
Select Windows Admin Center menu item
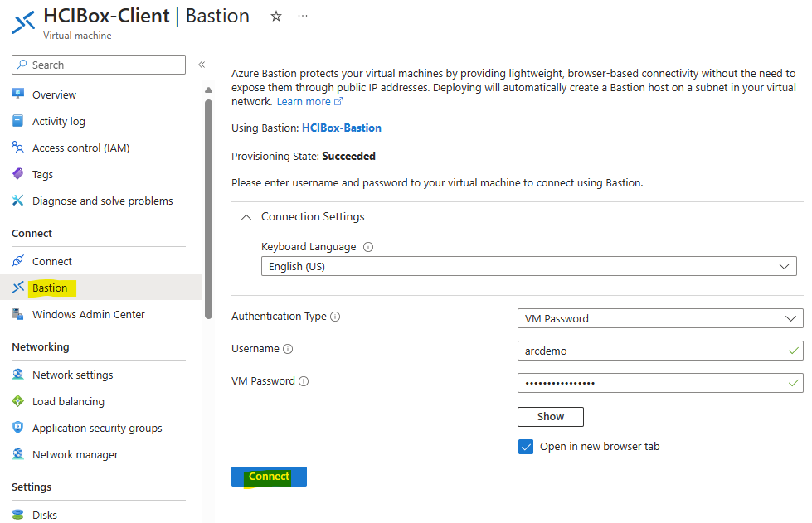(x=89, y=314)
